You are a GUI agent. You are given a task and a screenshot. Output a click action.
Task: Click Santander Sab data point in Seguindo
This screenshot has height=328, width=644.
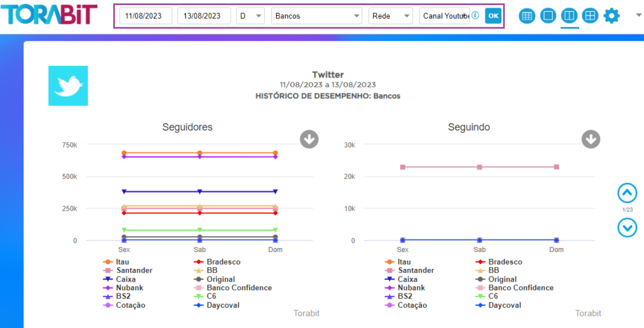479,167
